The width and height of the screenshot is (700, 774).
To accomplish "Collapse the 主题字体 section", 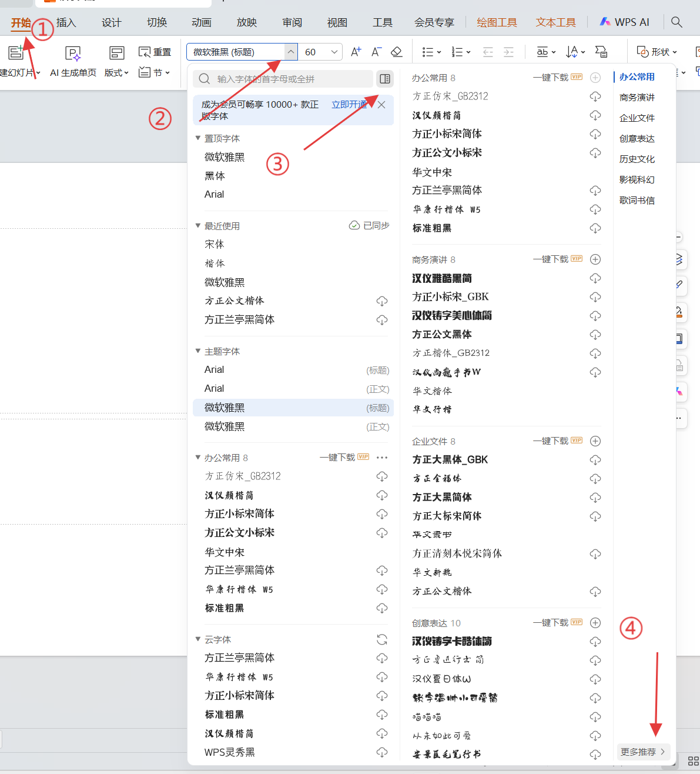I will coord(198,351).
